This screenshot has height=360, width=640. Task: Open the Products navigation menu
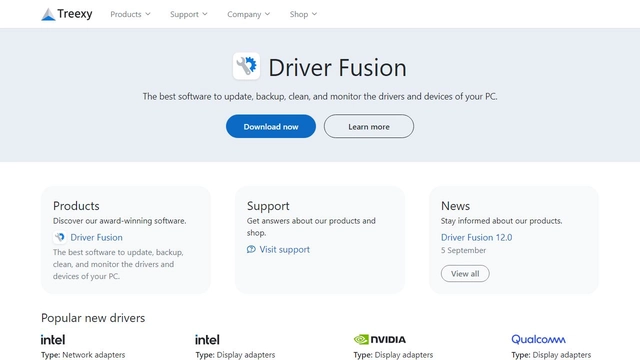click(x=130, y=14)
